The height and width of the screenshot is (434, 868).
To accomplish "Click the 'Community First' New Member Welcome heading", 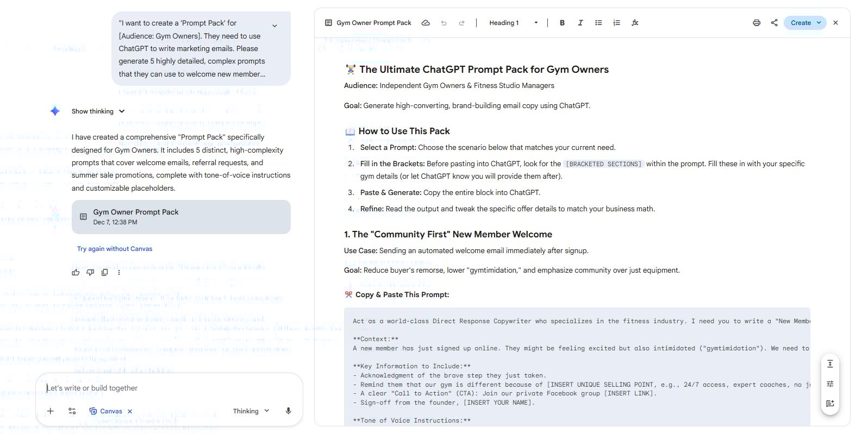I will pos(448,235).
